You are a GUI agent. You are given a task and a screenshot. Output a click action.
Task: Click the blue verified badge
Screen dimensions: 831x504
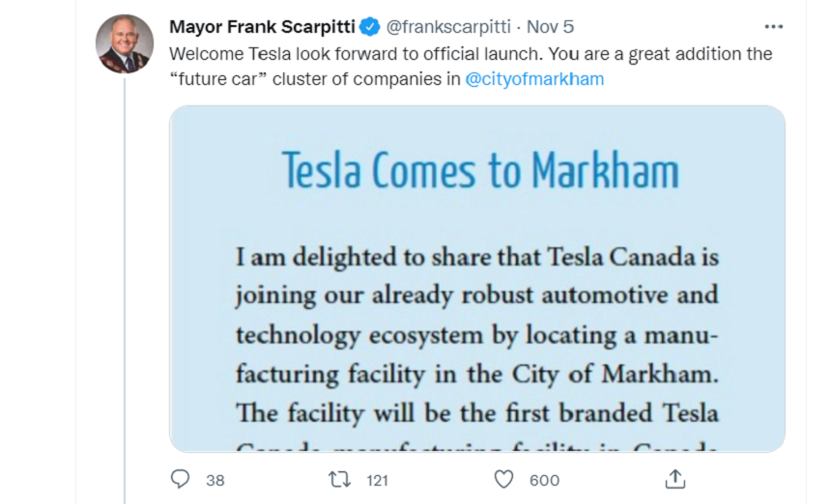(370, 26)
